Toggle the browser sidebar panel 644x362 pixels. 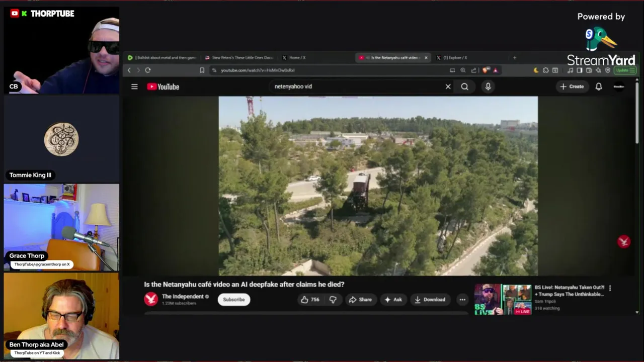click(580, 70)
